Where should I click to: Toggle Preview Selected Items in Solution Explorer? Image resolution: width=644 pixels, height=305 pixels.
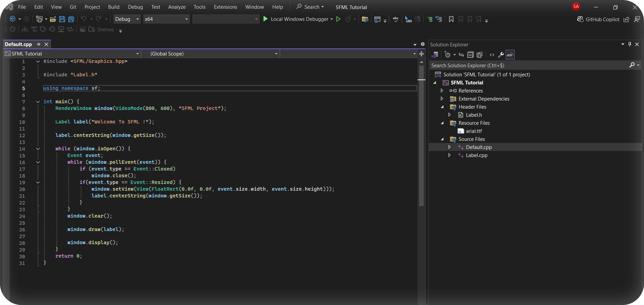pos(510,55)
